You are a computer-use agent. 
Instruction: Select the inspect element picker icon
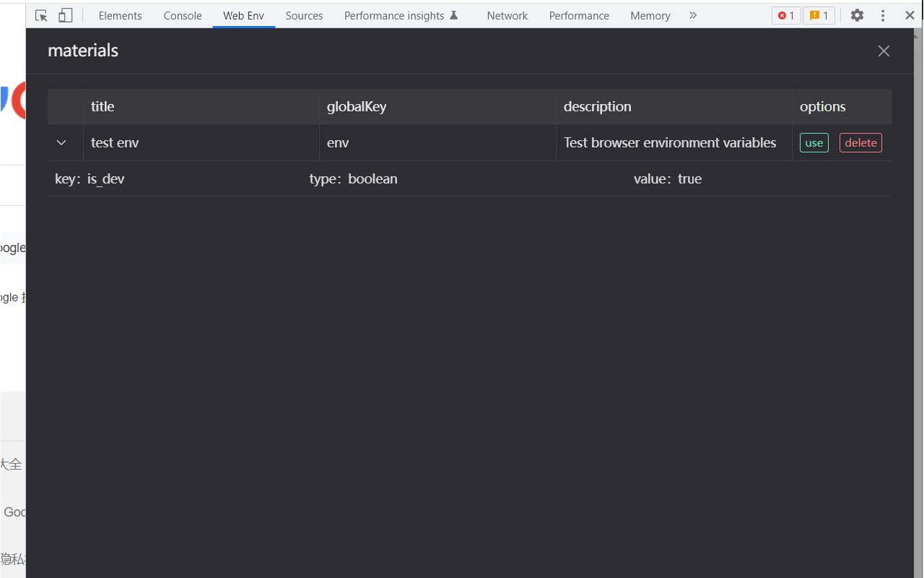point(41,15)
